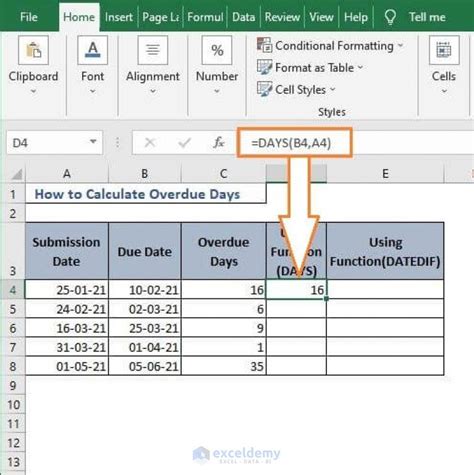The width and height of the screenshot is (474, 475).
Task: Expand the Number group chevron
Action: click(x=217, y=91)
